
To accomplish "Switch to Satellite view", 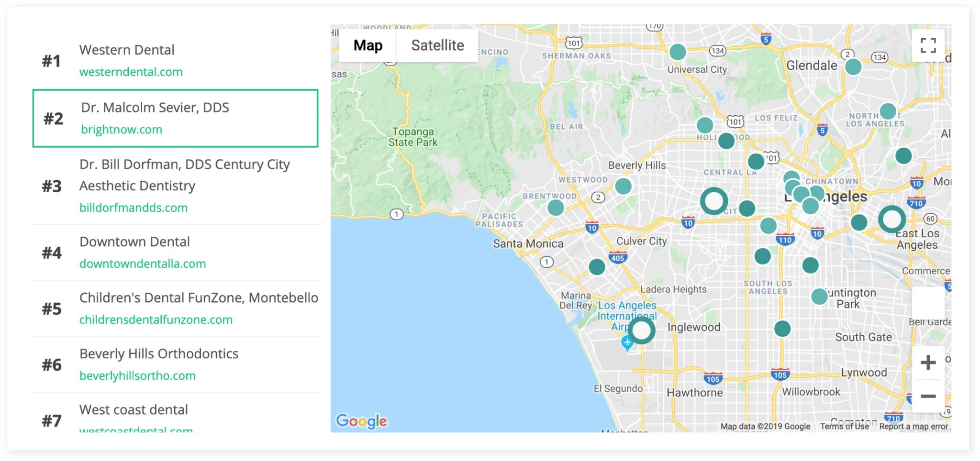I will point(437,45).
